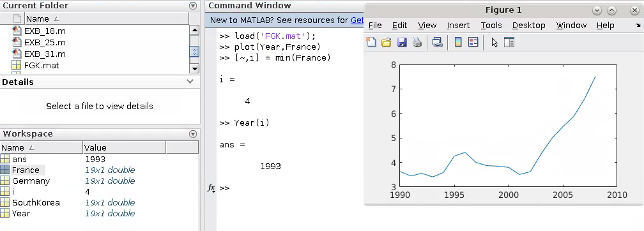The height and width of the screenshot is (231, 644).
Task: Select FGK.mat file name
Action: click(x=42, y=65)
